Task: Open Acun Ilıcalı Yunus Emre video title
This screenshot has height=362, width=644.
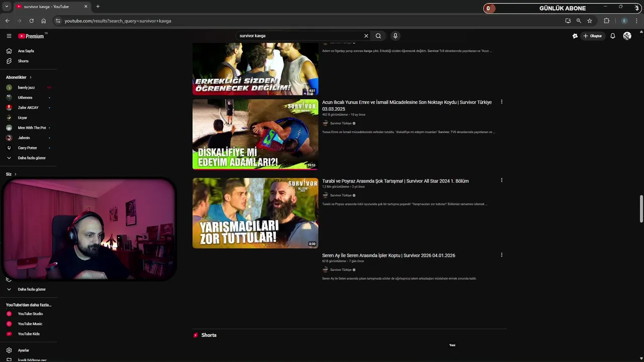Action: click(x=407, y=105)
